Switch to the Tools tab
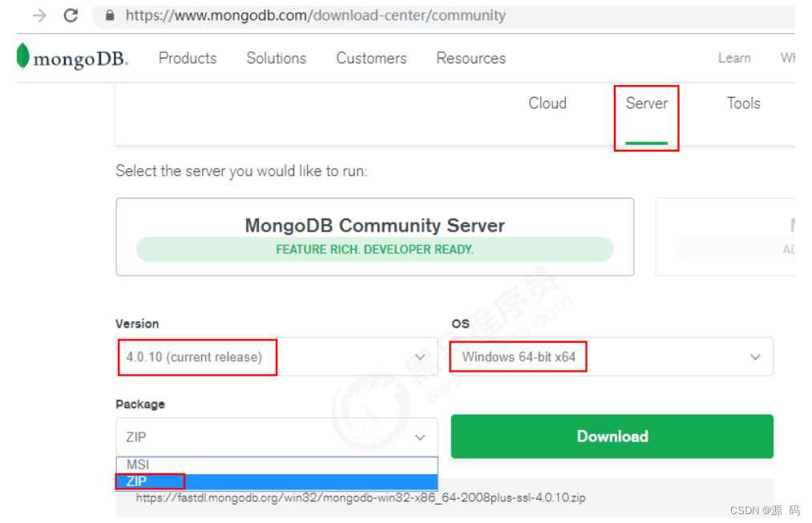The width and height of the screenshot is (812, 523). pos(743,103)
